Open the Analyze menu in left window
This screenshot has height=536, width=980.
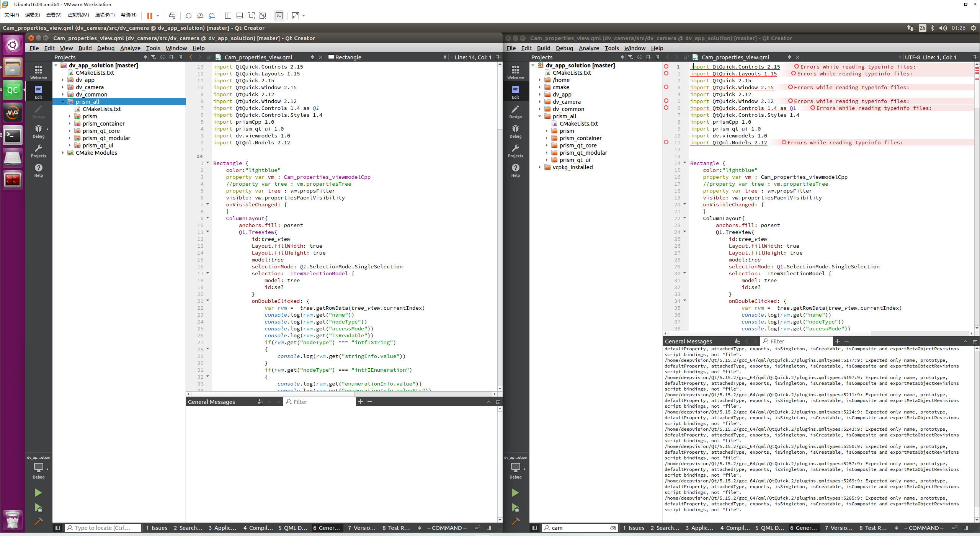[130, 48]
